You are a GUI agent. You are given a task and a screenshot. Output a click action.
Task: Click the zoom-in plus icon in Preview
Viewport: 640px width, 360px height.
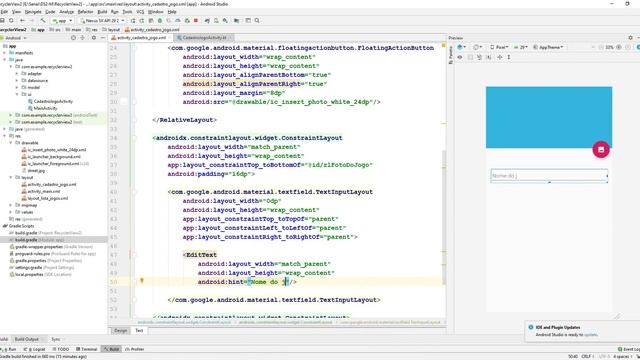pyautogui.click(x=619, y=47)
